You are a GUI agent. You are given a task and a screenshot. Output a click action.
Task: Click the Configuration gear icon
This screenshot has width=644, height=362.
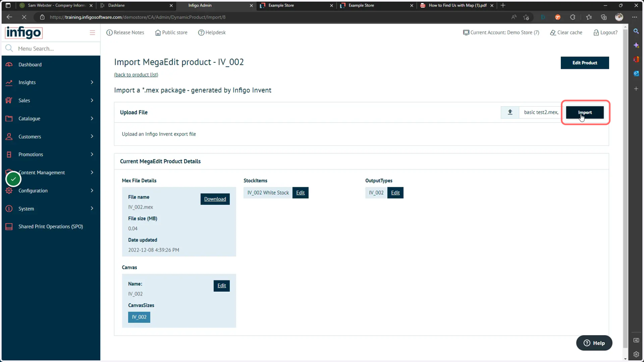click(9, 190)
